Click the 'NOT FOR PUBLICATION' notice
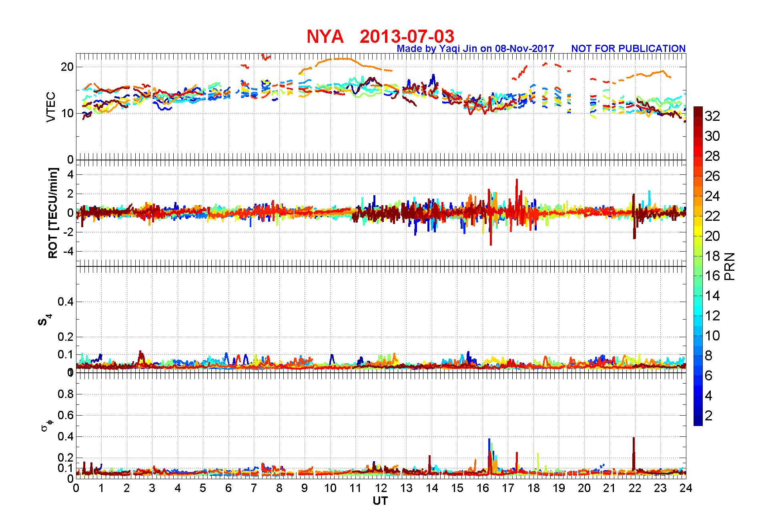The height and width of the screenshot is (532, 762). (628, 48)
